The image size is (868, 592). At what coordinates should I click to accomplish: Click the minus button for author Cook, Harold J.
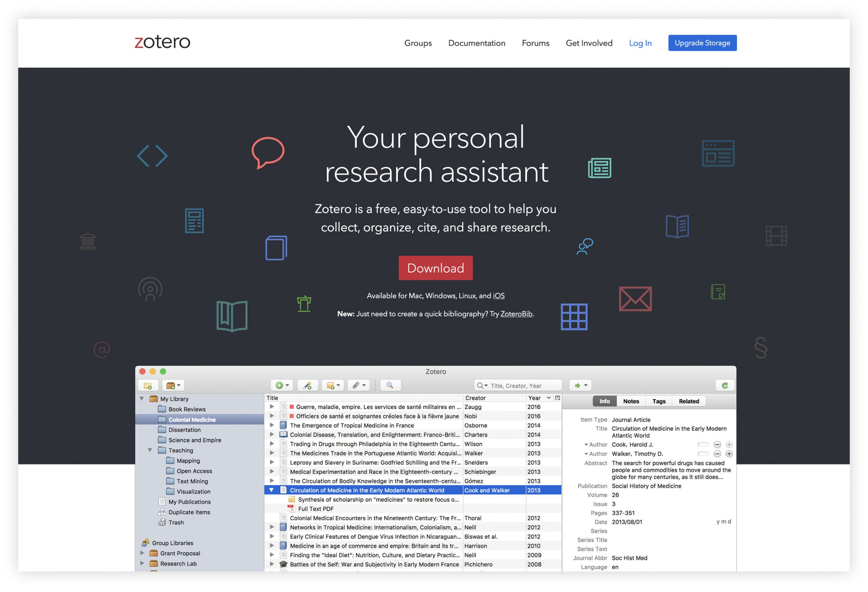click(x=717, y=445)
